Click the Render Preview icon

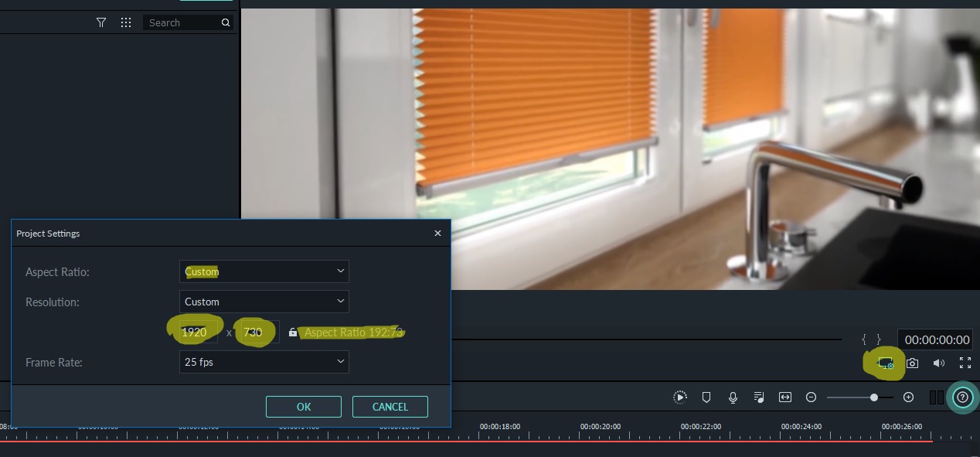pyautogui.click(x=680, y=397)
